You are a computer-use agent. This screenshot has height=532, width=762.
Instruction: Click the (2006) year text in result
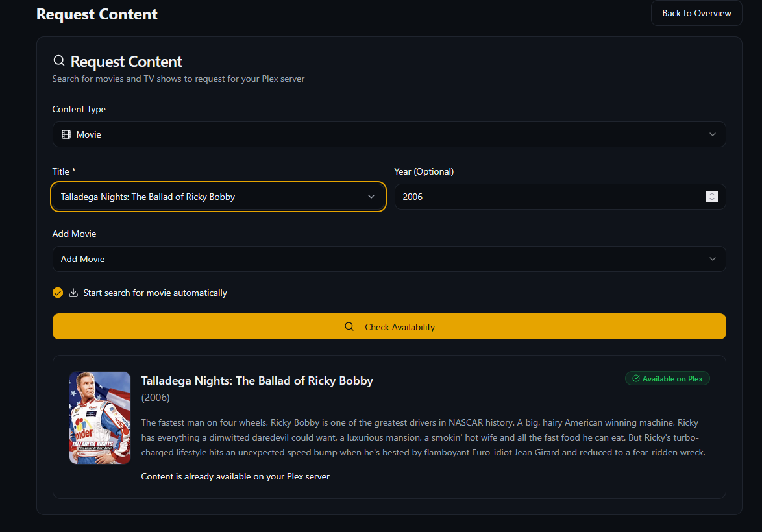coord(156,398)
